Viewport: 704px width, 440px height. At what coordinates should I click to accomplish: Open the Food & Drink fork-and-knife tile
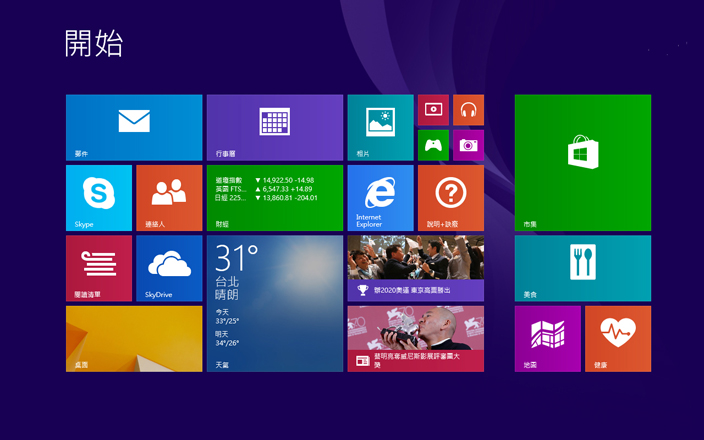tap(583, 268)
